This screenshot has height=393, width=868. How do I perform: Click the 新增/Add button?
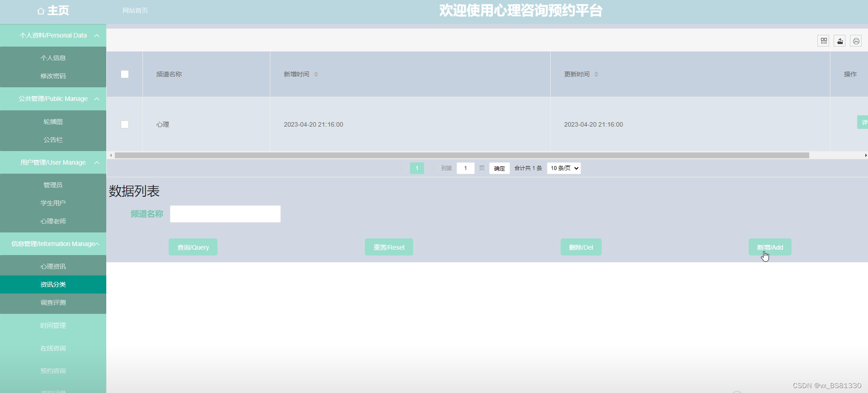[770, 247]
